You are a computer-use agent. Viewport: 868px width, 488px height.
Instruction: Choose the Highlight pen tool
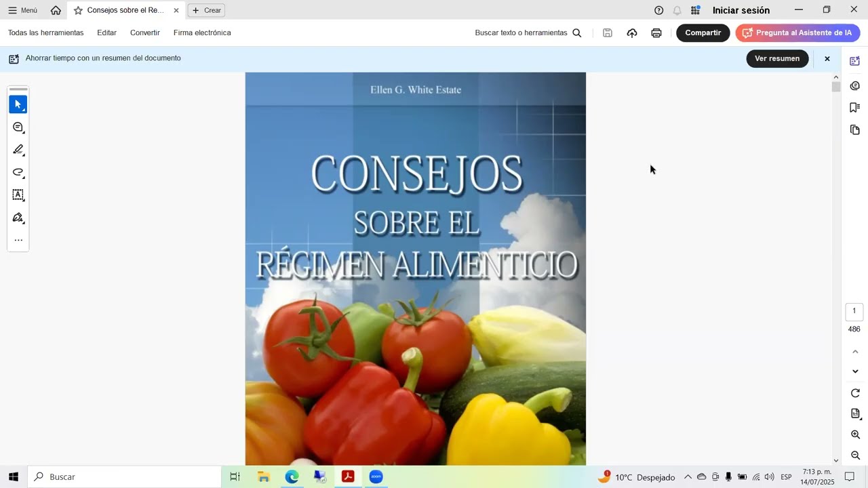pyautogui.click(x=18, y=150)
